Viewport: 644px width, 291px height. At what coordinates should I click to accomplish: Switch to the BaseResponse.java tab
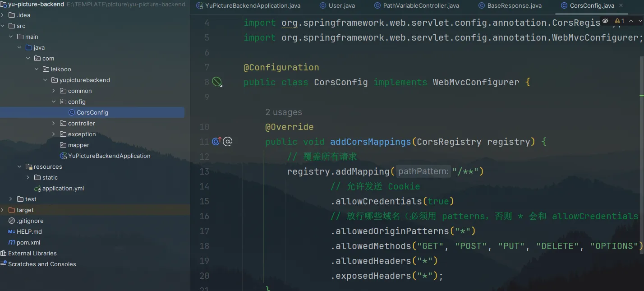514,6
